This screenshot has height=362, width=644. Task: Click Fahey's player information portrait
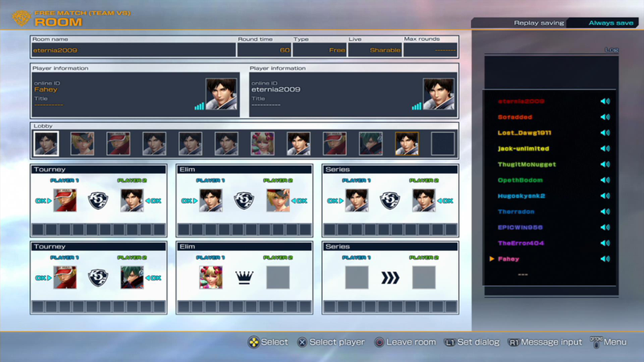click(x=221, y=94)
